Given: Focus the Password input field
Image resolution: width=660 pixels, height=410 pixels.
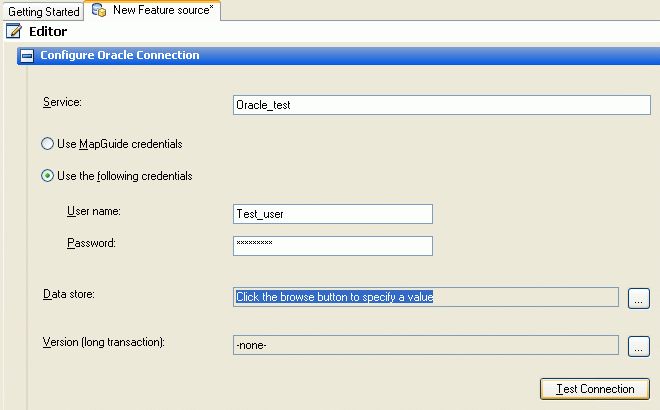Looking at the screenshot, I should [333, 246].
